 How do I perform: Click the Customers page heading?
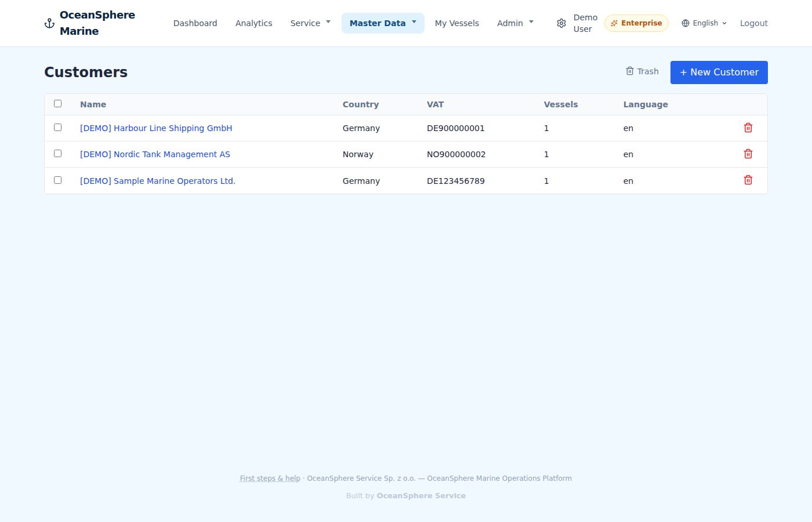tap(86, 72)
